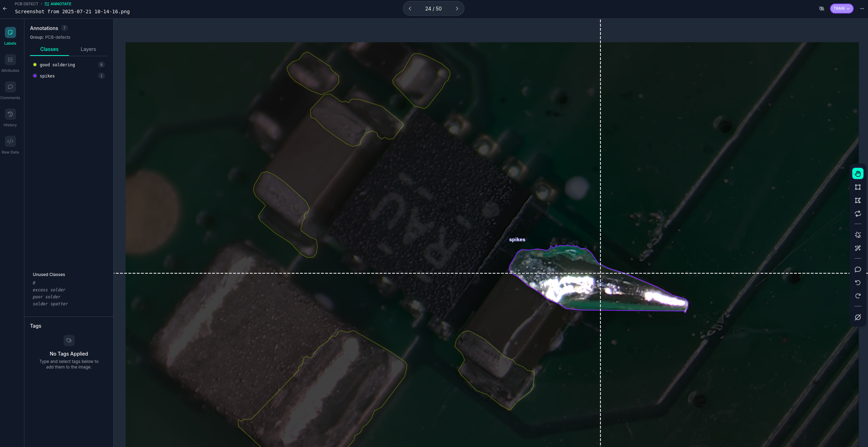Click the spikes purple color dot
Screen dimensions: 868x447
coord(35,76)
